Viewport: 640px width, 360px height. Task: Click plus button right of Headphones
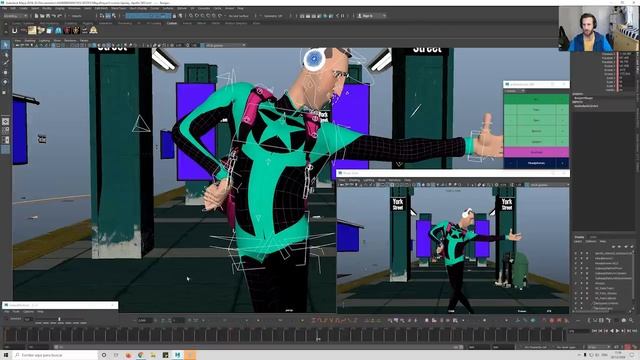click(562, 163)
